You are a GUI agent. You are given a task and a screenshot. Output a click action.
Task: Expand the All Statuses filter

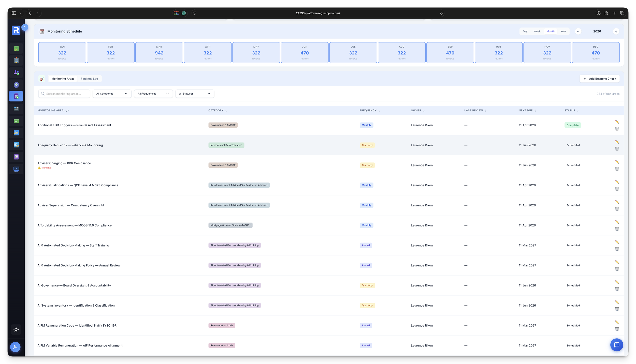[x=194, y=94]
